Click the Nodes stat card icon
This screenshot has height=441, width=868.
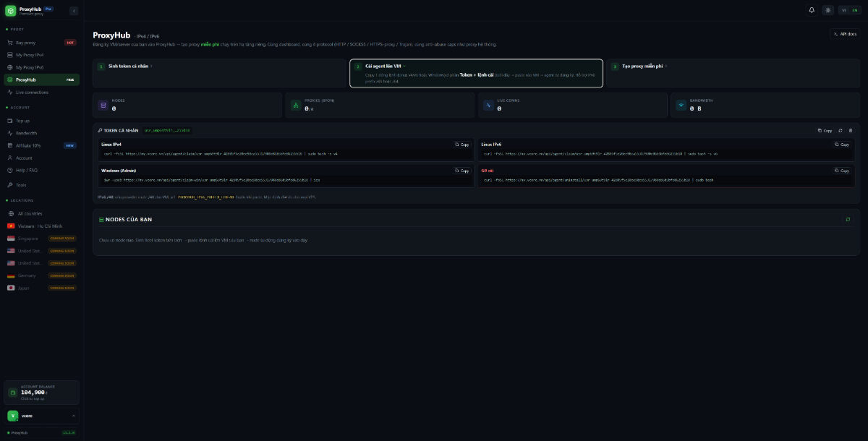pyautogui.click(x=103, y=106)
